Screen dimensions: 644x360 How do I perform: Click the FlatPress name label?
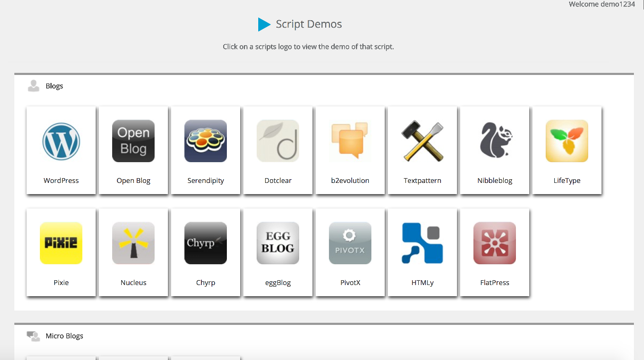495,283
